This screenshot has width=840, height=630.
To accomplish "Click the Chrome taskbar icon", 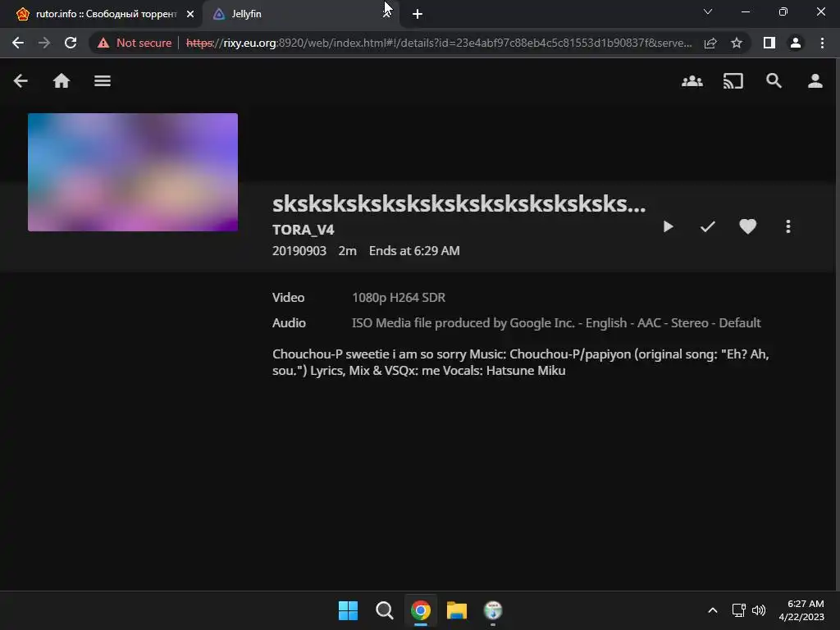I will coord(421,610).
